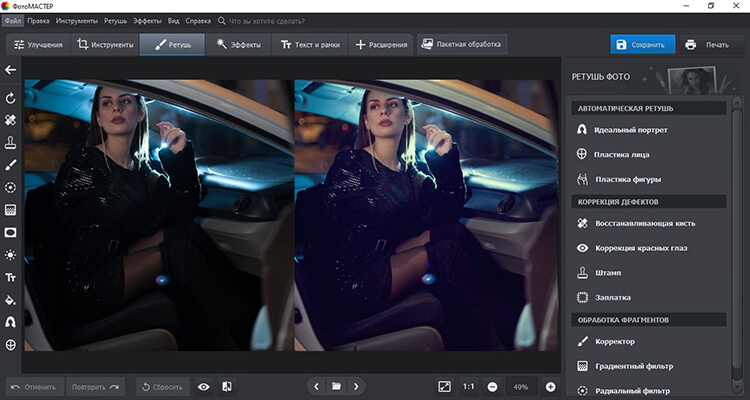750x400 pixels.
Task: Open Идеальный портрет in retouch panel
Action: point(630,130)
